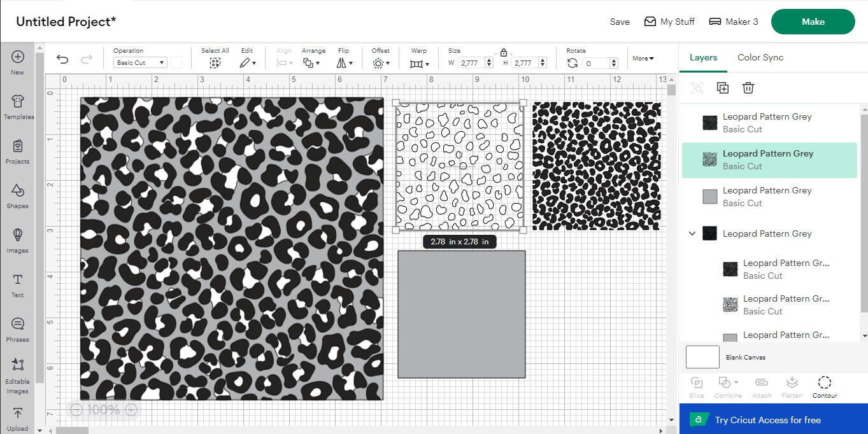
Task: Collapse the Leopard Pattern Grey group
Action: coord(692,233)
